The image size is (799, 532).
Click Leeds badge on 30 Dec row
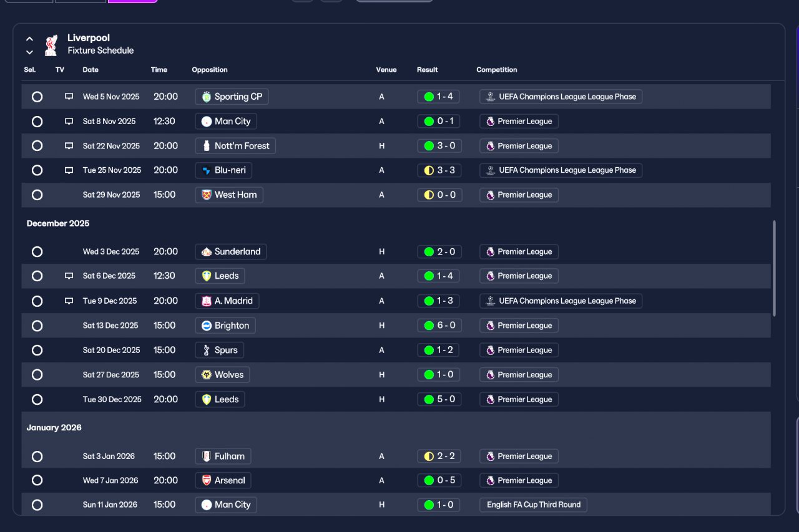[x=207, y=399]
